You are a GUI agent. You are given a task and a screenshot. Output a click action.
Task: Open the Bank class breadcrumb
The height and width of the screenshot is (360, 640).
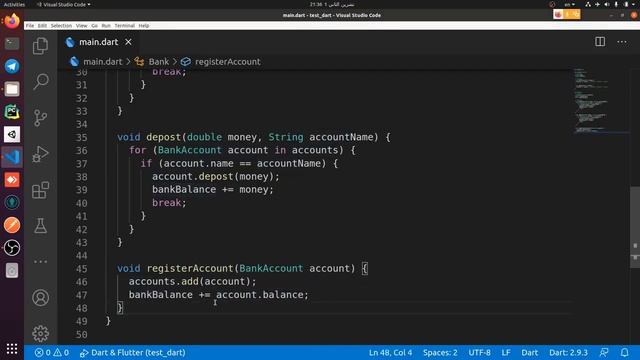[158, 62]
